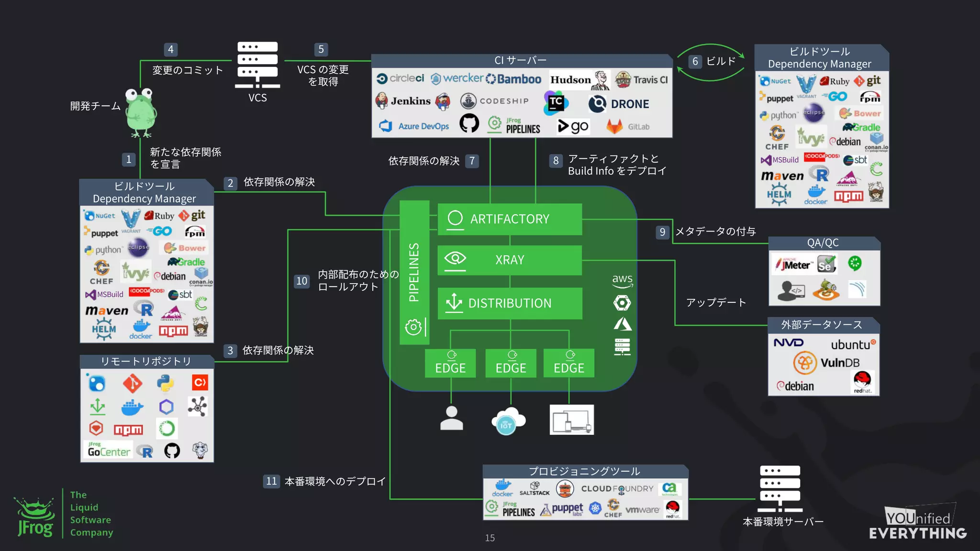The image size is (980, 551).
Task: Select the CA technologies logo
Action: click(669, 489)
